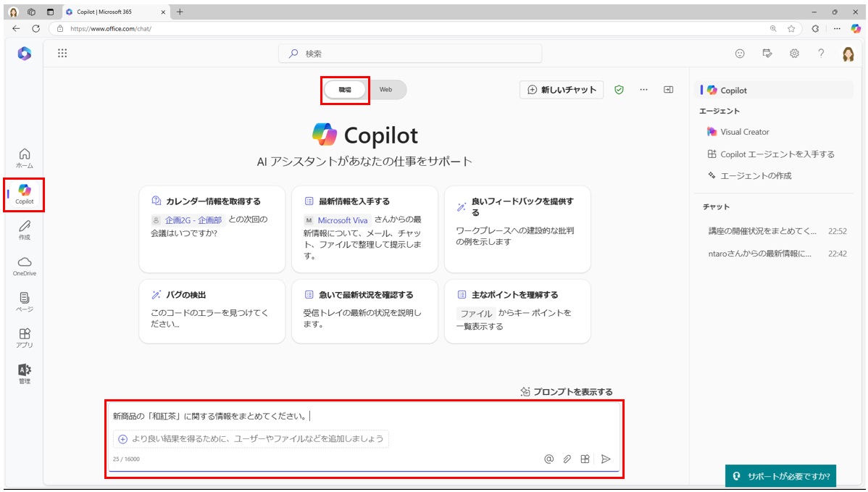The width and height of the screenshot is (868, 492).
Task: Start a 新しいチャット
Action: tap(562, 89)
